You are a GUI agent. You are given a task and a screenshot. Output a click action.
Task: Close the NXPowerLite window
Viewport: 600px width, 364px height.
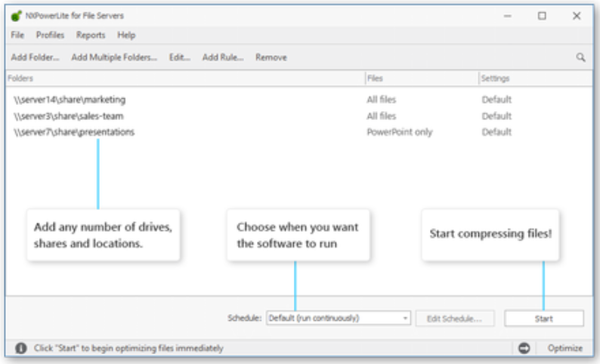click(x=577, y=16)
